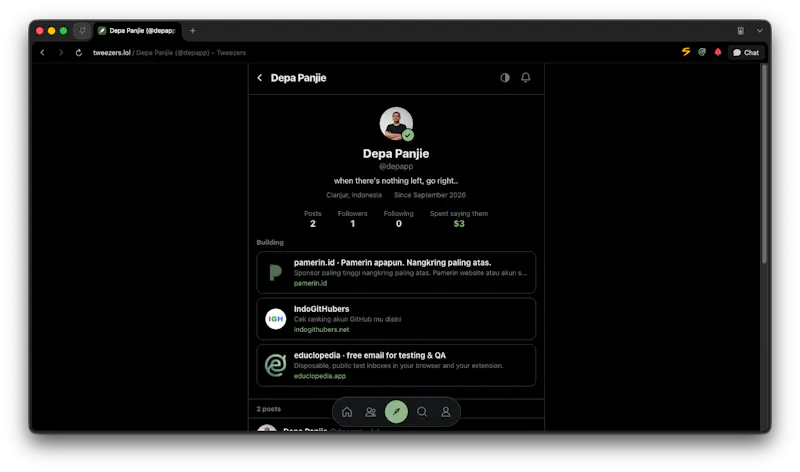Click the bio text 'when there's nothing left'

pyautogui.click(x=396, y=181)
